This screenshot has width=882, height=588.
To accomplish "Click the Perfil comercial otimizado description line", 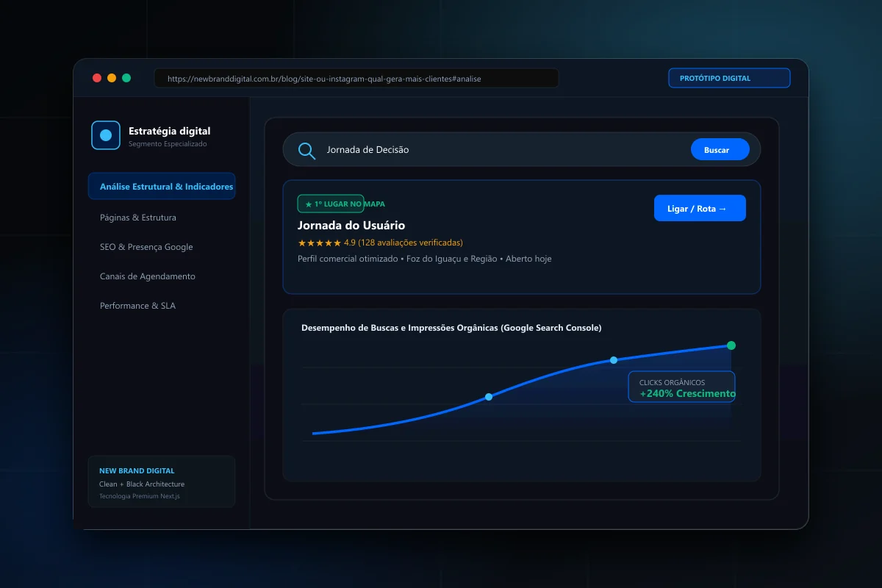I will [424, 259].
